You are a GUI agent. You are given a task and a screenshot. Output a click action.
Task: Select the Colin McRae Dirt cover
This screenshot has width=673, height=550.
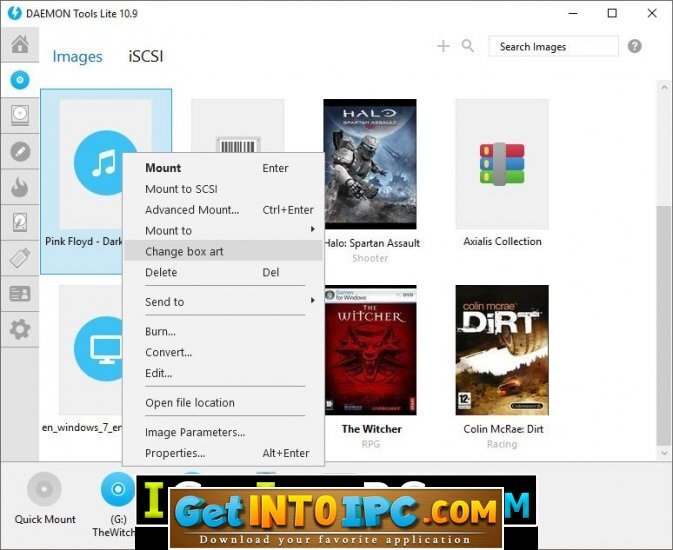(502, 350)
